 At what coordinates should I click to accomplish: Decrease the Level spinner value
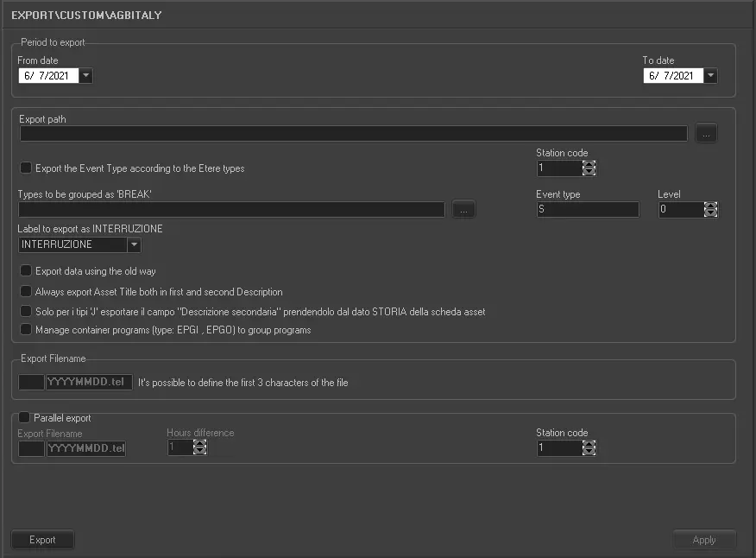click(x=711, y=213)
